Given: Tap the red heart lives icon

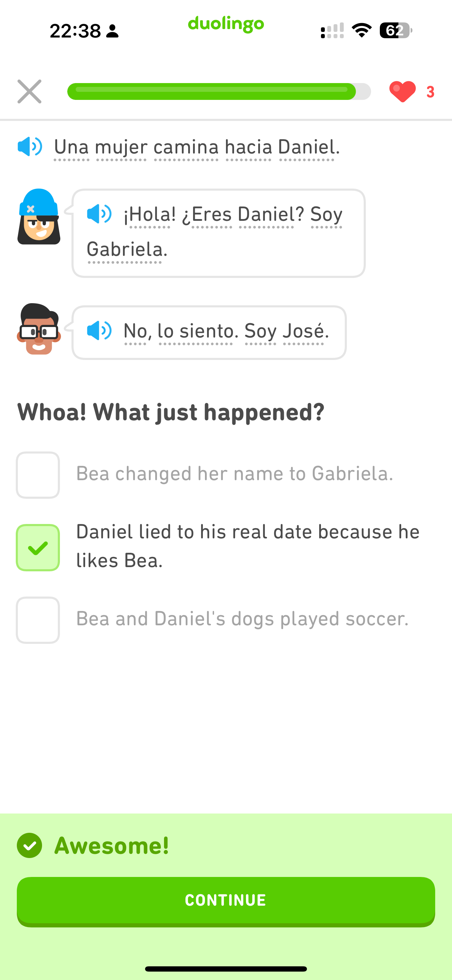Looking at the screenshot, I should (x=402, y=91).
